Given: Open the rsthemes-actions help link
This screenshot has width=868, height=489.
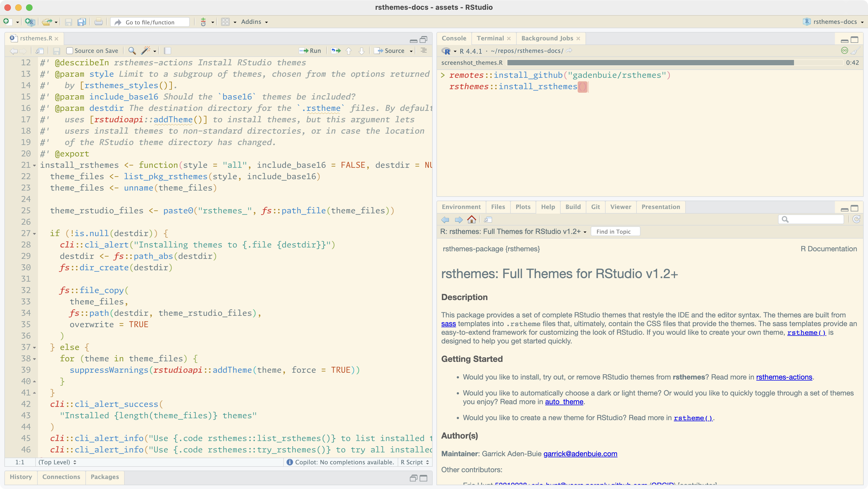Looking at the screenshot, I should coord(784,377).
